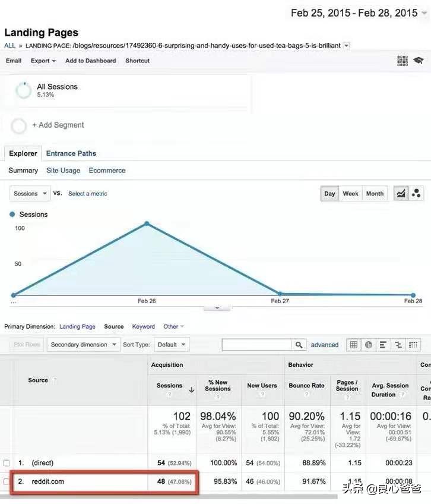The width and height of the screenshot is (431, 504).
Task: Open the Sort Type Default dropdown
Action: click(x=172, y=345)
